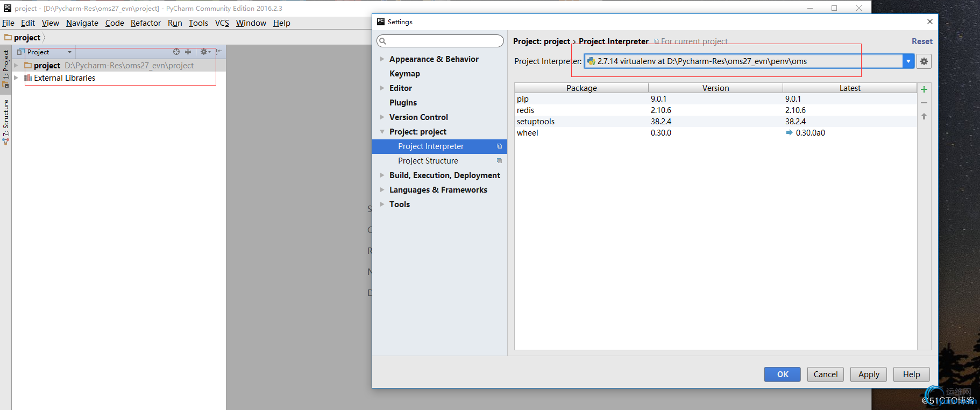This screenshot has height=410, width=980.
Task: Click the per-project icon beside Project Interpreter
Action: pos(499,146)
